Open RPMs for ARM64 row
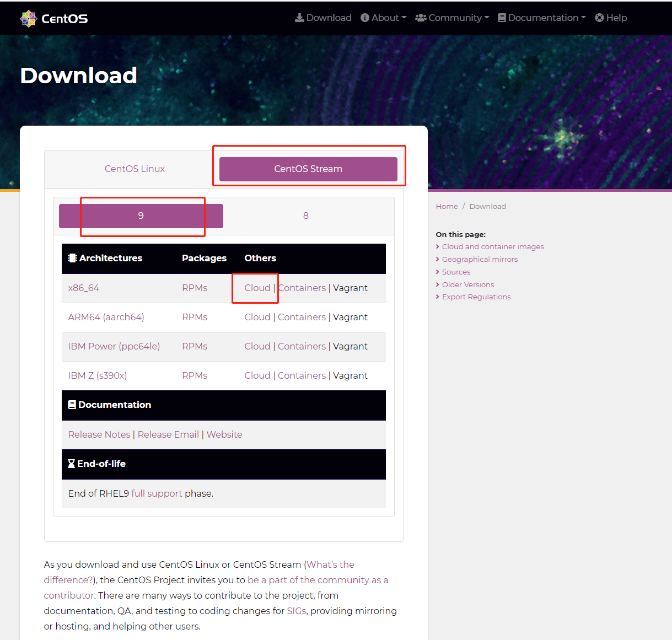 (x=195, y=317)
